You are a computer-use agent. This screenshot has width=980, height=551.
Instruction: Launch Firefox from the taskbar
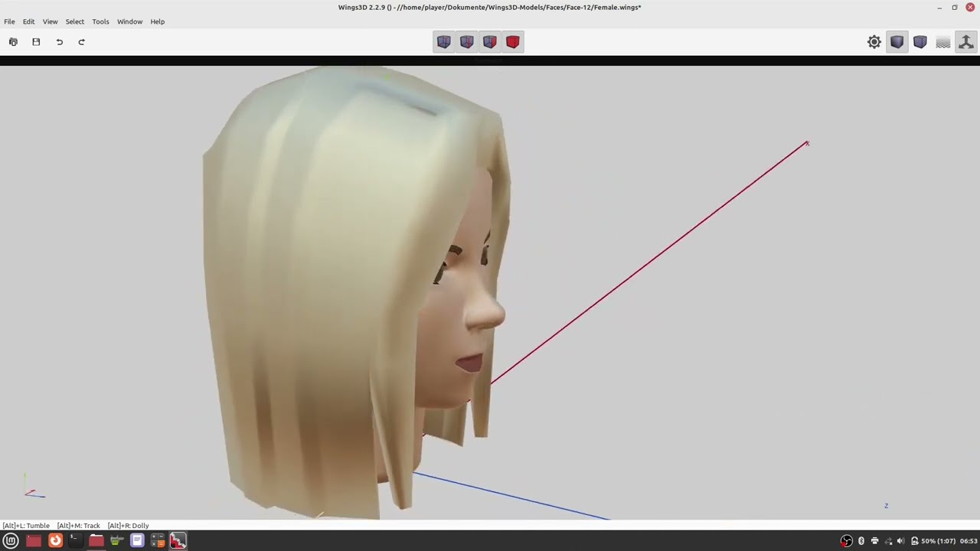(x=55, y=541)
